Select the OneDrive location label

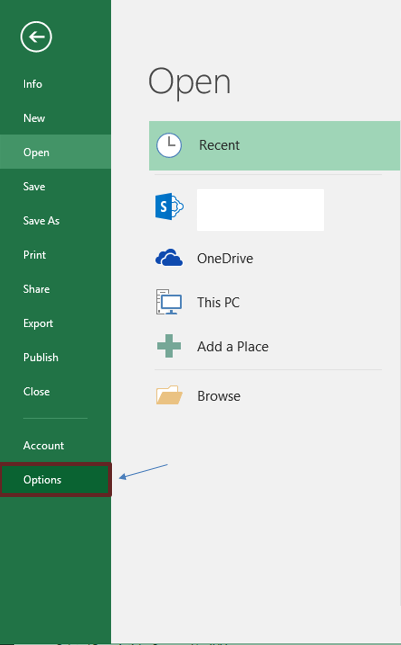[225, 258]
